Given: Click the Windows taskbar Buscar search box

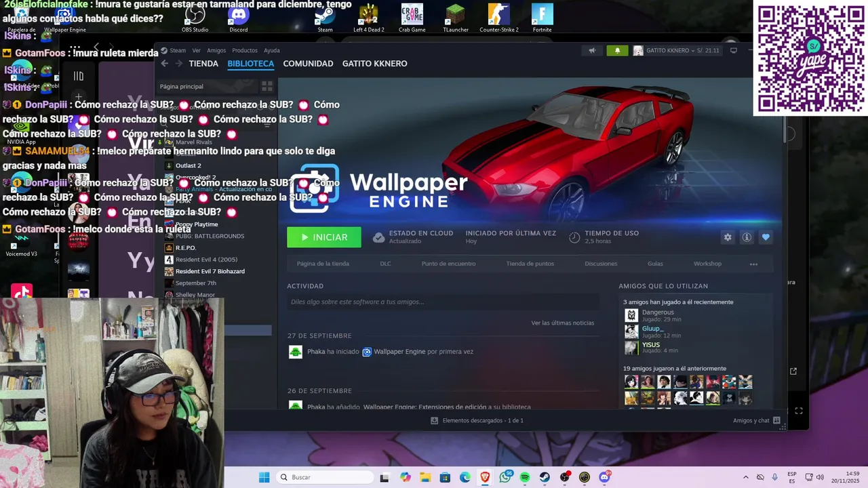Looking at the screenshot, I should point(323,477).
